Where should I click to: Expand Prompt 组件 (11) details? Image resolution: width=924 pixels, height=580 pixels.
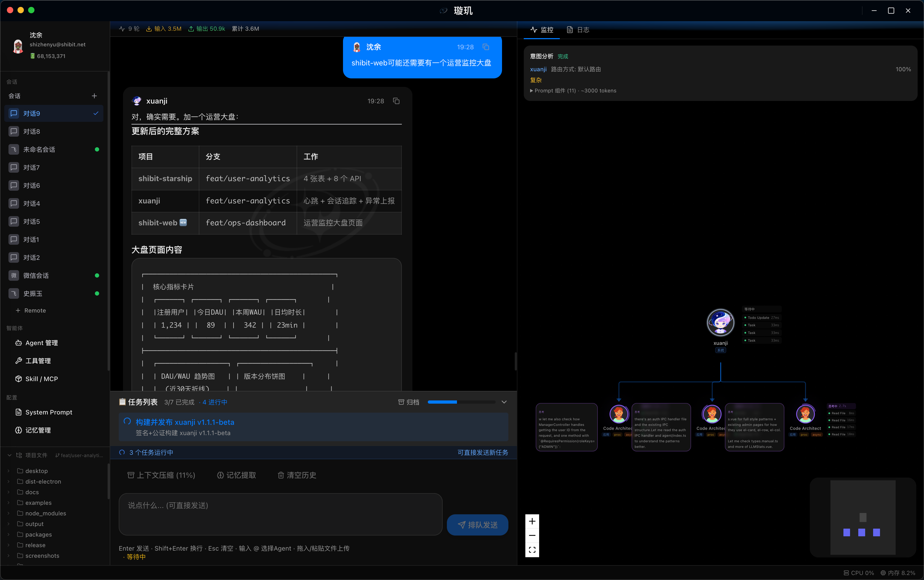pos(573,91)
